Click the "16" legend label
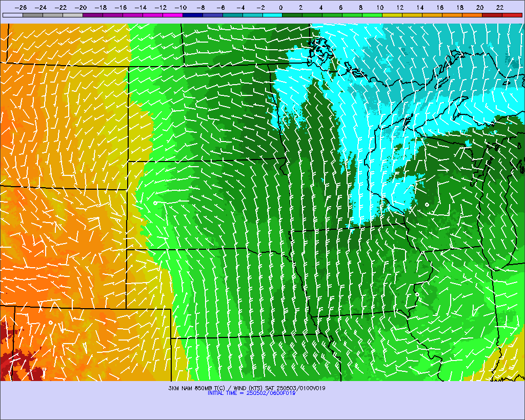 440,7
